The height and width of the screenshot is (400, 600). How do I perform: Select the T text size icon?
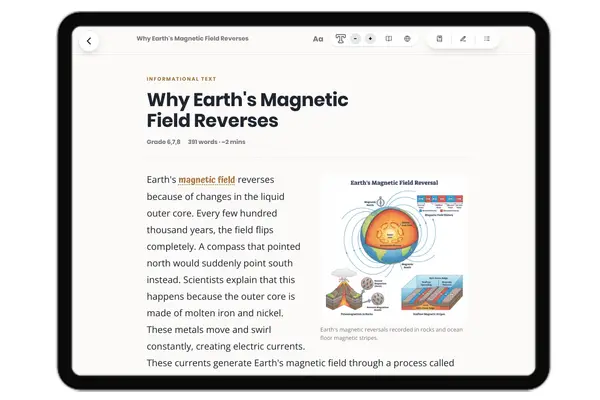340,39
